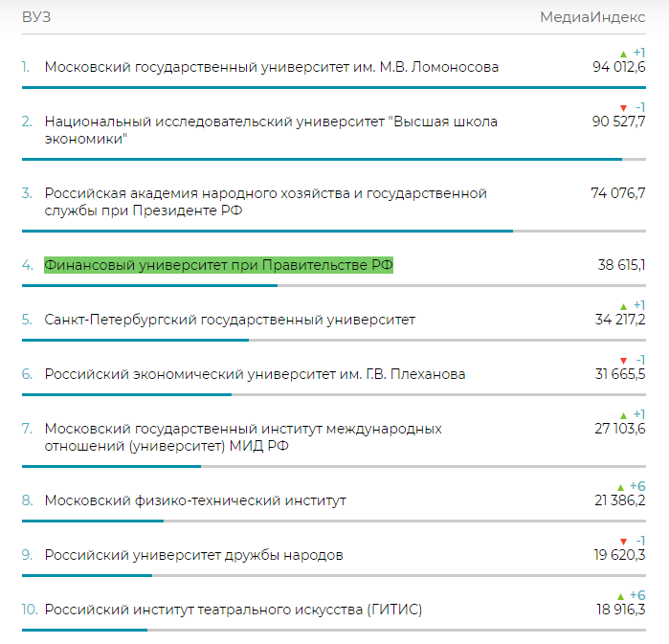Select Российская академия народного хозяйства entry
The width and height of the screenshot is (669, 644).
click(265, 202)
